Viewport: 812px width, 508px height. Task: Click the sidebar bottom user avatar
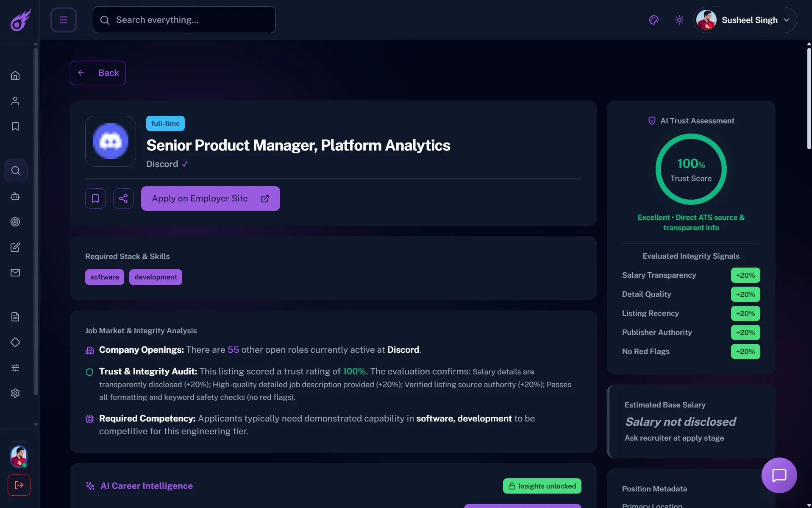tap(19, 456)
